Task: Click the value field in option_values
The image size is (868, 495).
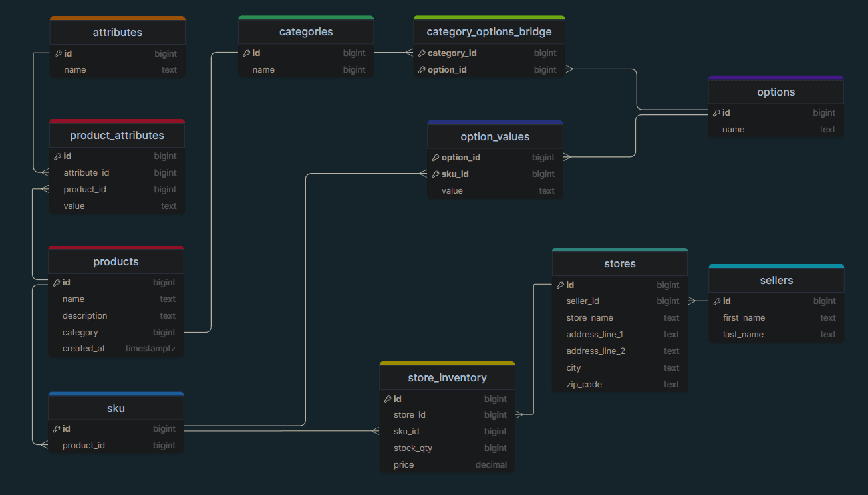Action: [x=495, y=191]
